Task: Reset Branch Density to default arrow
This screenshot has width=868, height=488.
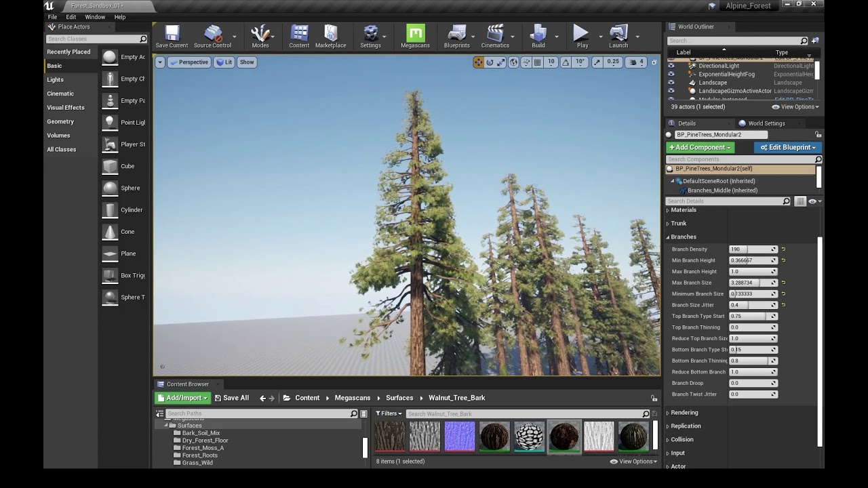Action: coord(783,249)
